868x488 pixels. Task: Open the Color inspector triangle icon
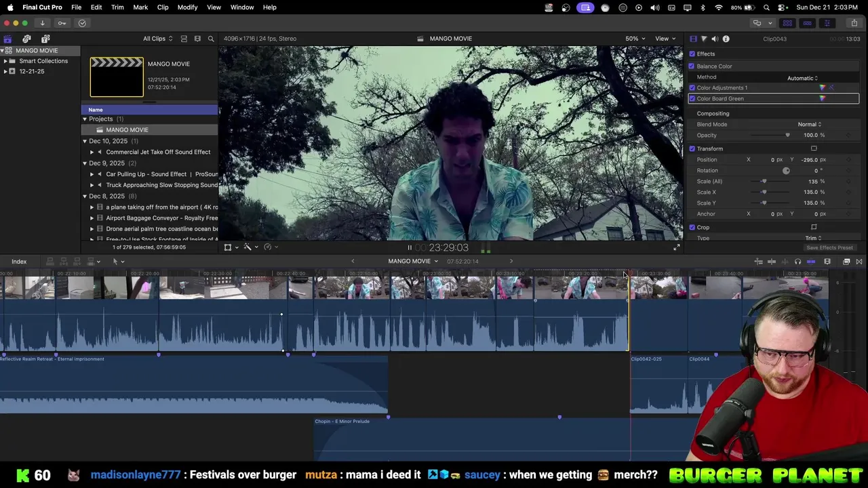704,39
